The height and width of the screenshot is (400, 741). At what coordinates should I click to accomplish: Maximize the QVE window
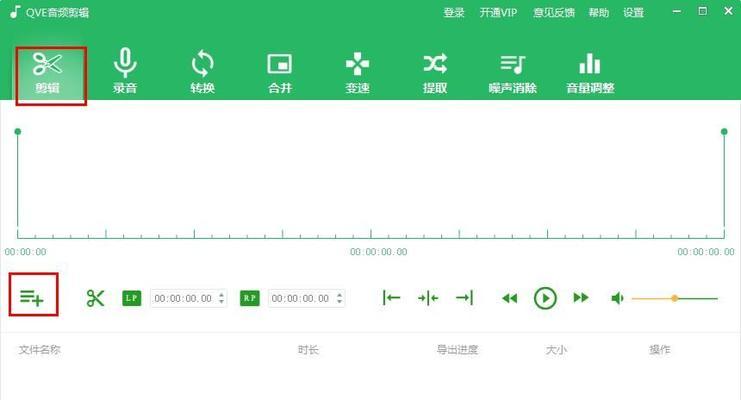pyautogui.click(x=703, y=11)
